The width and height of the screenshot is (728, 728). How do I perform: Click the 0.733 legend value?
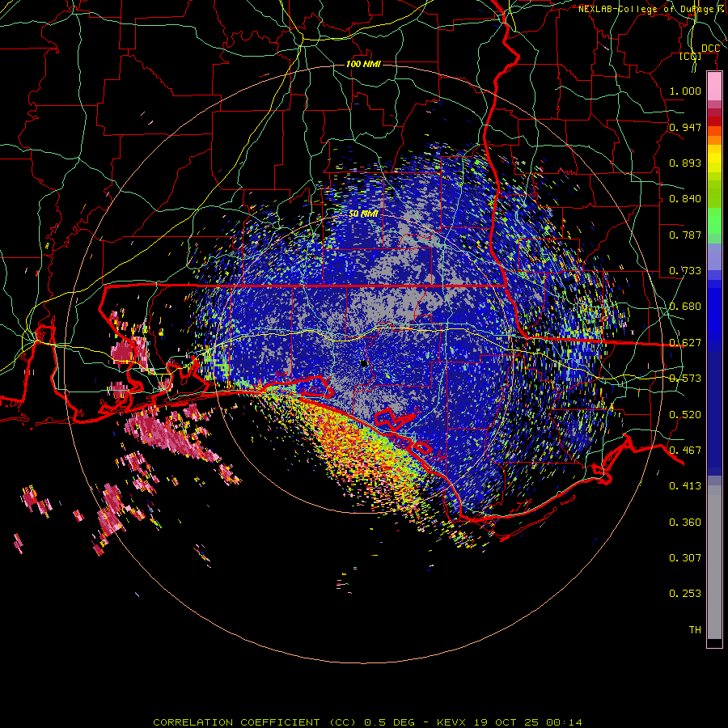pos(685,270)
